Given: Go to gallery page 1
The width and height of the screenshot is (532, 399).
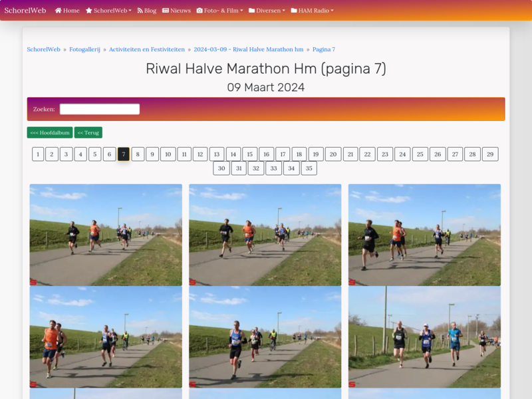Looking at the screenshot, I should pos(38,154).
